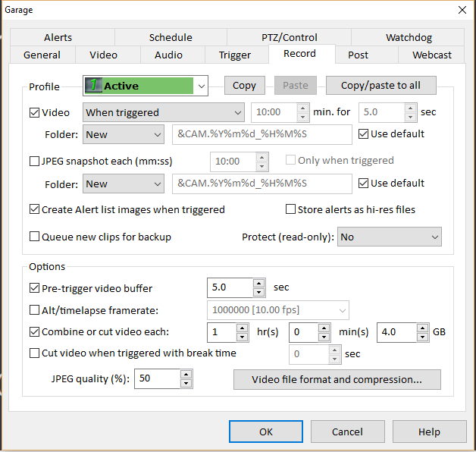
Task: Close the Garage dialog window
Action: 462,10
